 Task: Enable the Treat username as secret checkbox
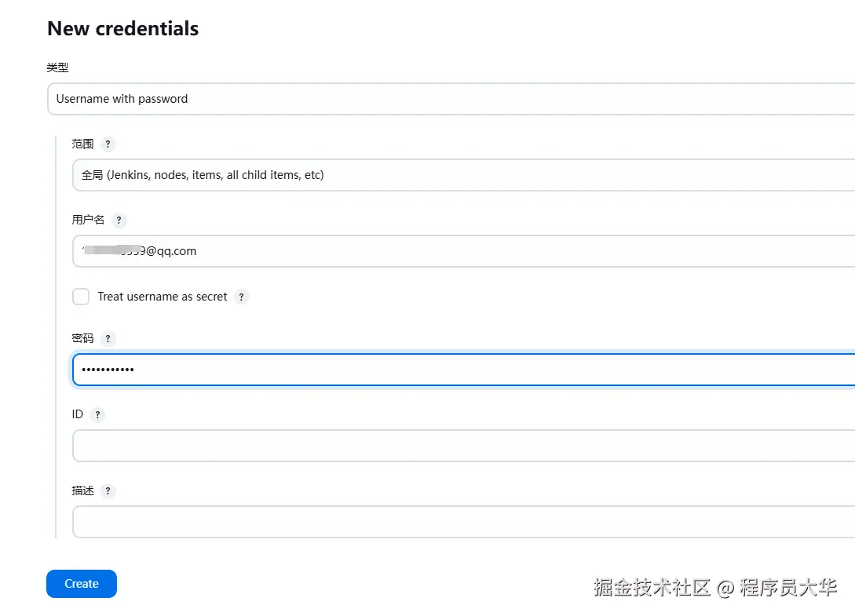(81, 297)
